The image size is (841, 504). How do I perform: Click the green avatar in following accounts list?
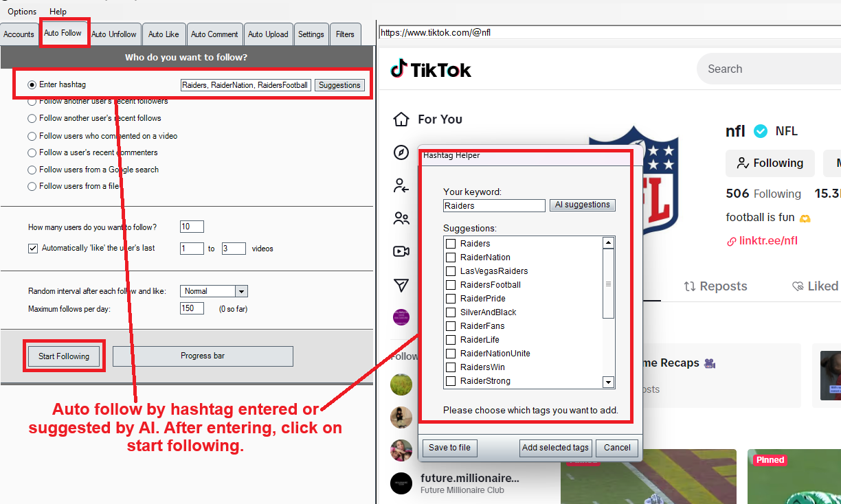pyautogui.click(x=401, y=385)
